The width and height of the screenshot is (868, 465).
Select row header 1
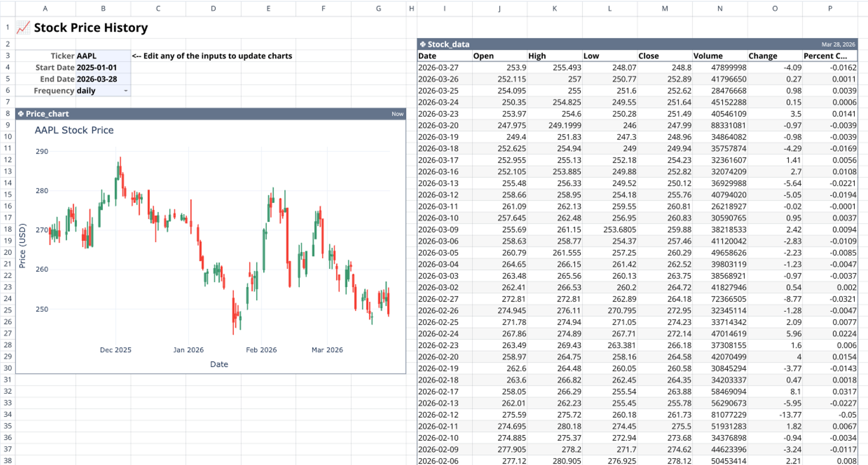tap(8, 27)
